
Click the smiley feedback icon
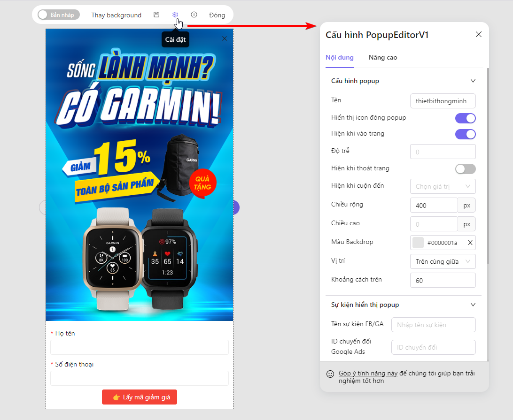coord(330,374)
